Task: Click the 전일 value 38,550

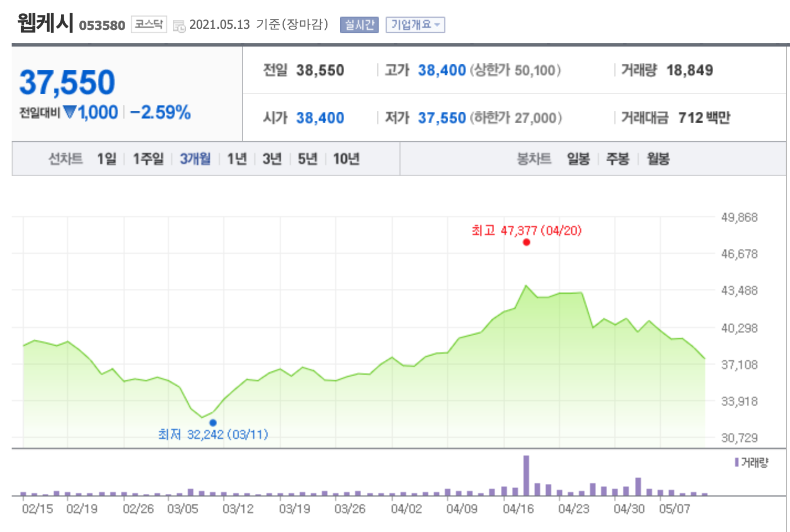Action: [320, 70]
